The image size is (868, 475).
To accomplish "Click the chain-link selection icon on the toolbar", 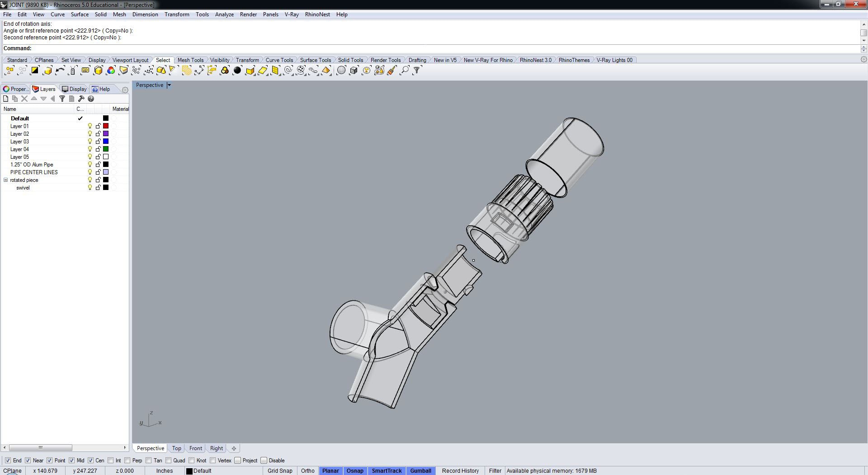I will pyautogui.click(x=312, y=70).
